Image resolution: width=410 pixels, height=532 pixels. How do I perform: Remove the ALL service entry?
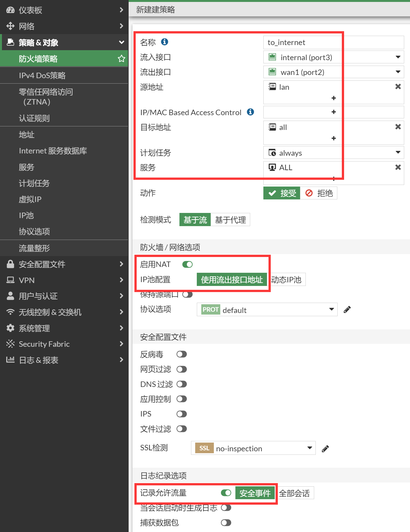click(398, 167)
